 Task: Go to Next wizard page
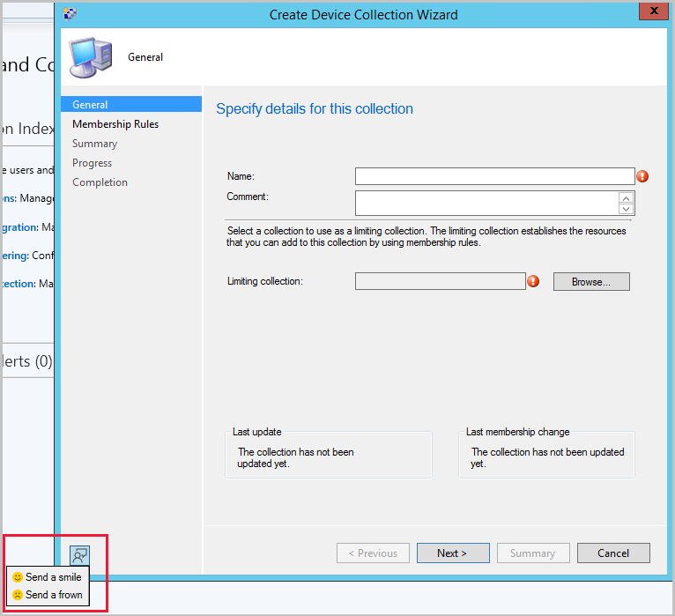(453, 553)
